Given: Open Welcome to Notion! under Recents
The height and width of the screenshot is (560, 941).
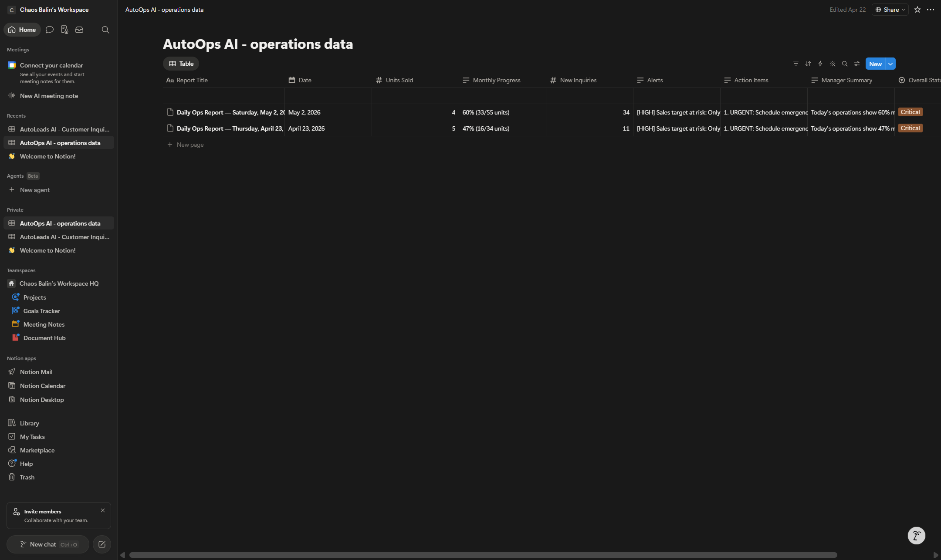Looking at the screenshot, I should [x=59, y=156].
